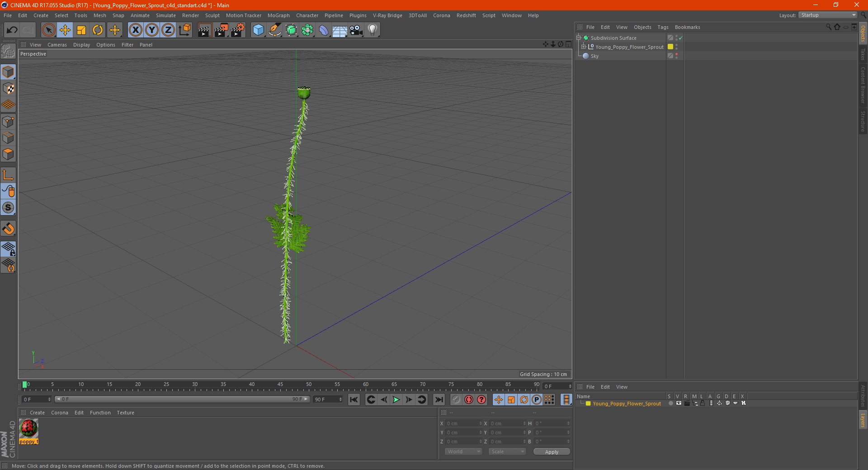The width and height of the screenshot is (868, 470).
Task: Add a Camera object
Action: 356,30
